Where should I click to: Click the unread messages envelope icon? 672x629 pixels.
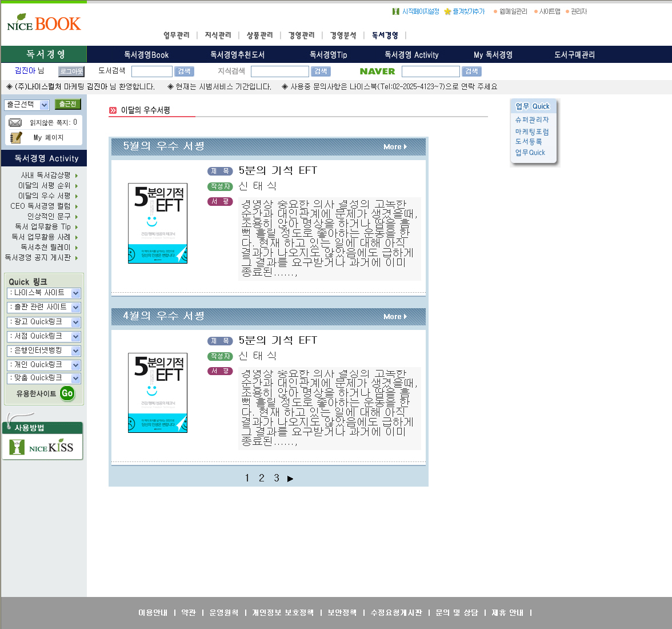[15, 123]
